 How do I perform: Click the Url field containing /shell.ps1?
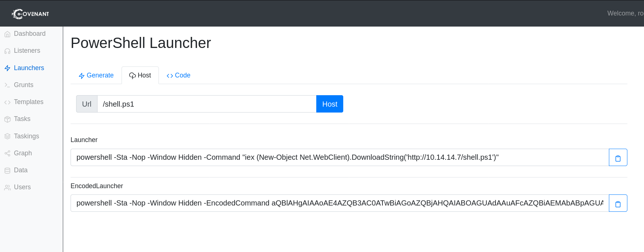(207, 104)
